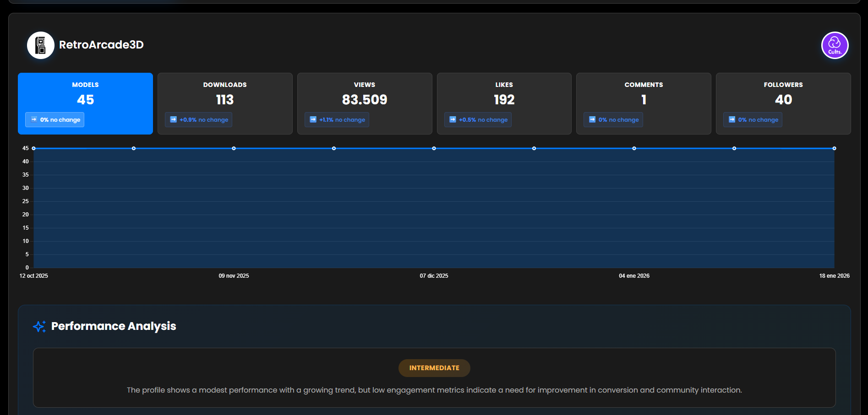
Task: Switch to the Downloads stats card
Action: click(224, 103)
